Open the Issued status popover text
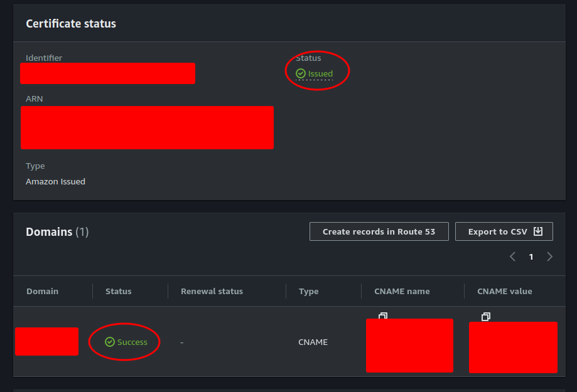This screenshot has height=392, width=577. coord(320,74)
